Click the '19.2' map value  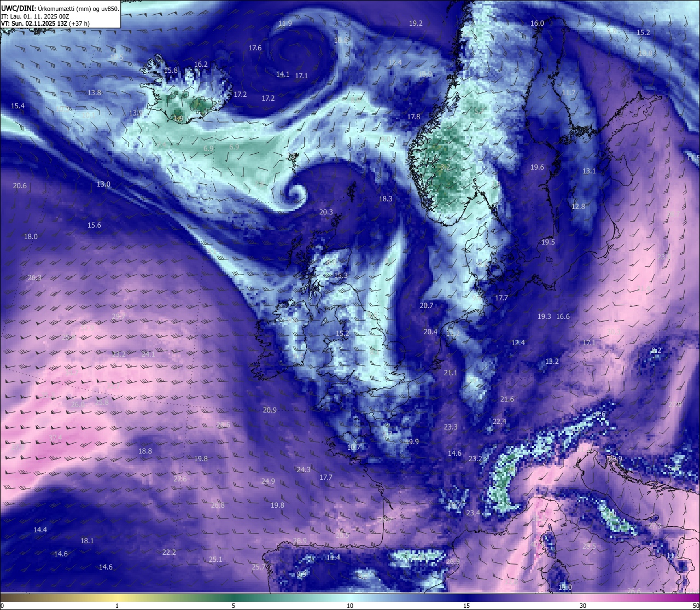[x=416, y=23]
